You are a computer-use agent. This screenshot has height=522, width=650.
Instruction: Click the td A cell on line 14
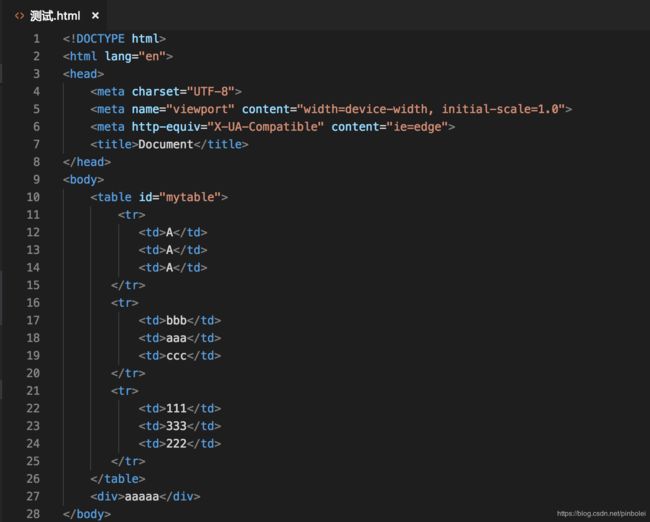point(173,267)
